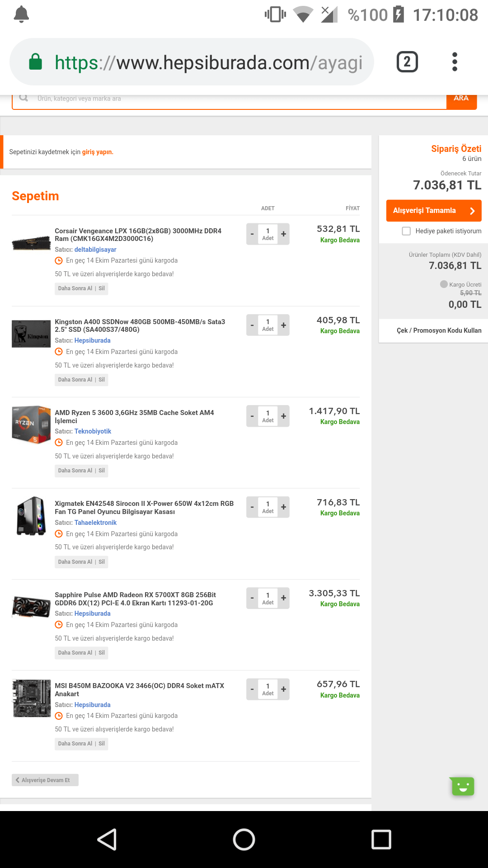Tap the green chat assistant icon
Screen dimensions: 488x868
(462, 787)
